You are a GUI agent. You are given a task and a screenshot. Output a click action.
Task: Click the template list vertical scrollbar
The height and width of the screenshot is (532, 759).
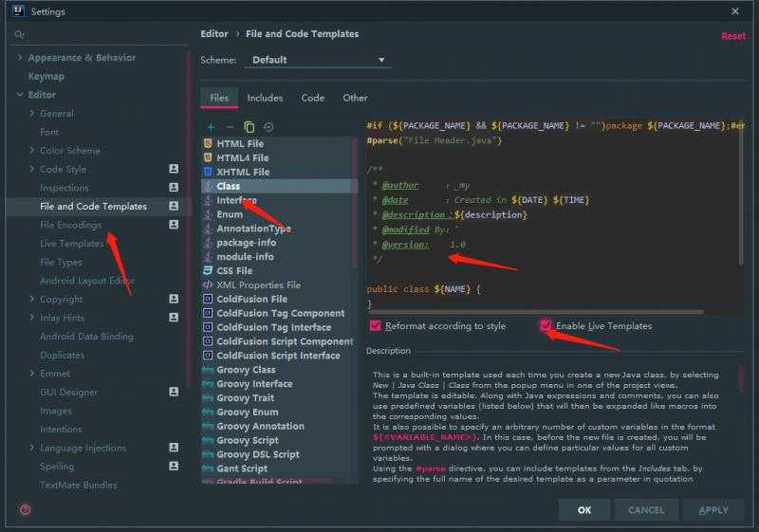point(354,203)
